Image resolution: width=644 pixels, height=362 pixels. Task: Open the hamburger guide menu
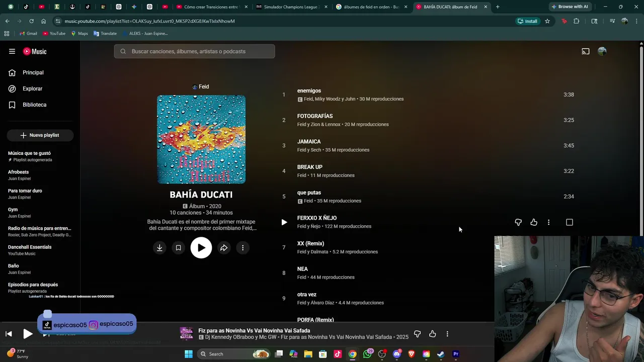point(12,51)
